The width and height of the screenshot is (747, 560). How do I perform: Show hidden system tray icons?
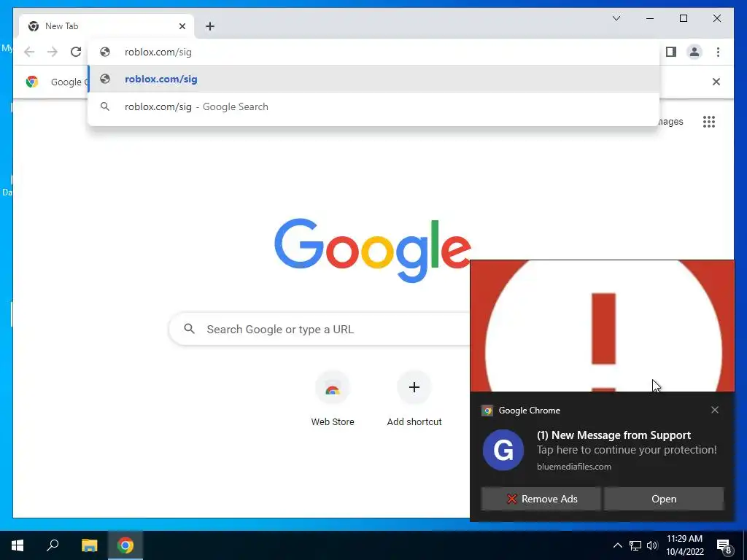[x=617, y=545]
